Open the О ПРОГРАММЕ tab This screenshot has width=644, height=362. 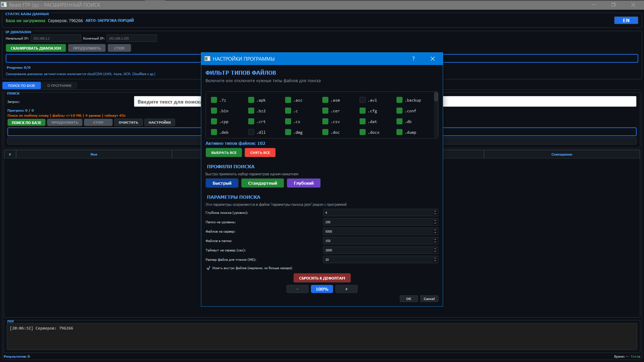pyautogui.click(x=59, y=85)
